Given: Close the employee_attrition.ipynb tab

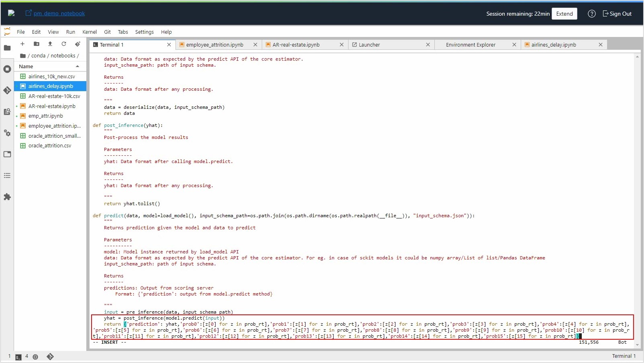Looking at the screenshot, I should [255, 45].
